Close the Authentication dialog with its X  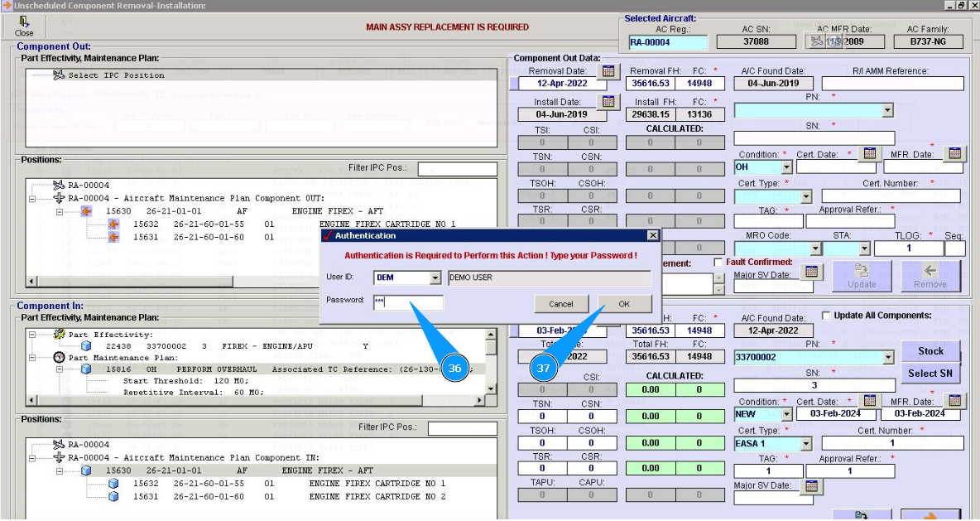[x=652, y=236]
